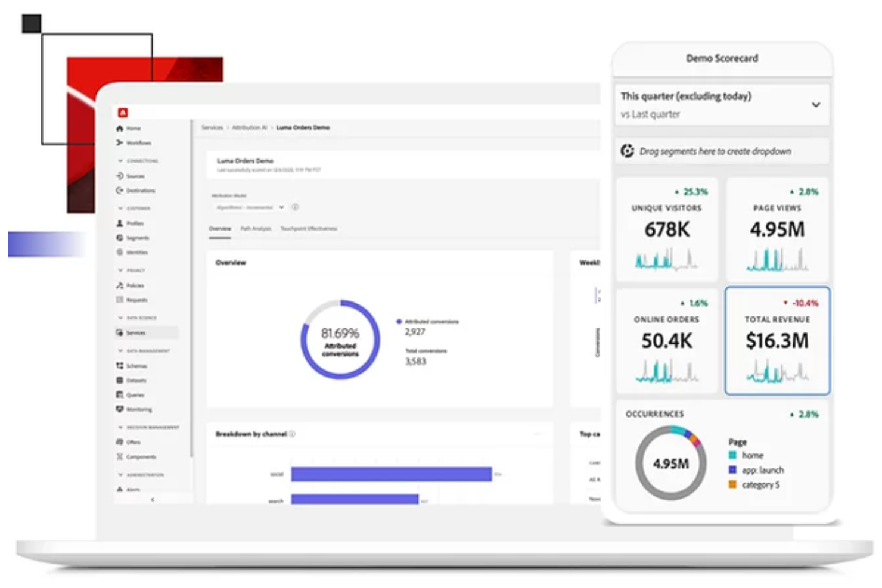The image size is (882, 588).
Task: Open the Attribution AI breadcrumb link
Action: 250,127
